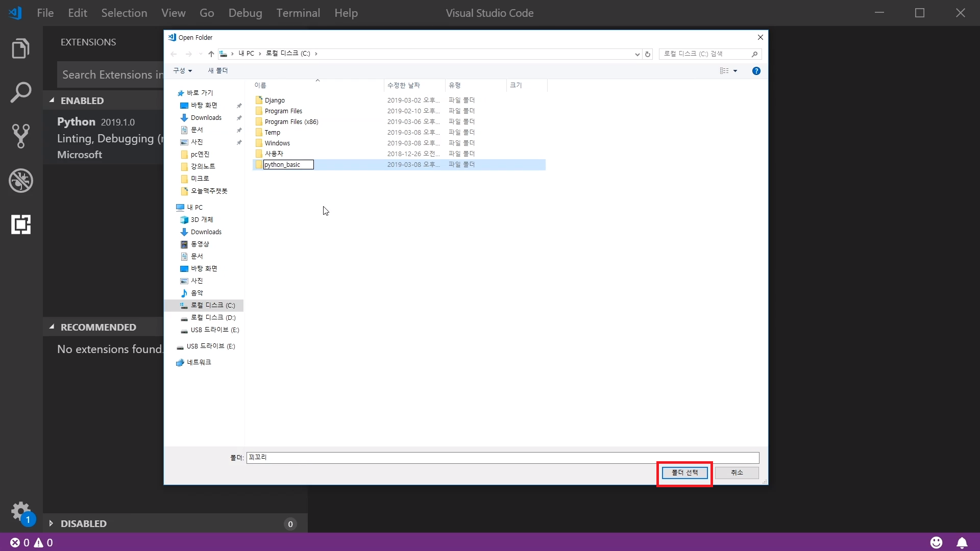Open the Edit menu

(x=78, y=13)
